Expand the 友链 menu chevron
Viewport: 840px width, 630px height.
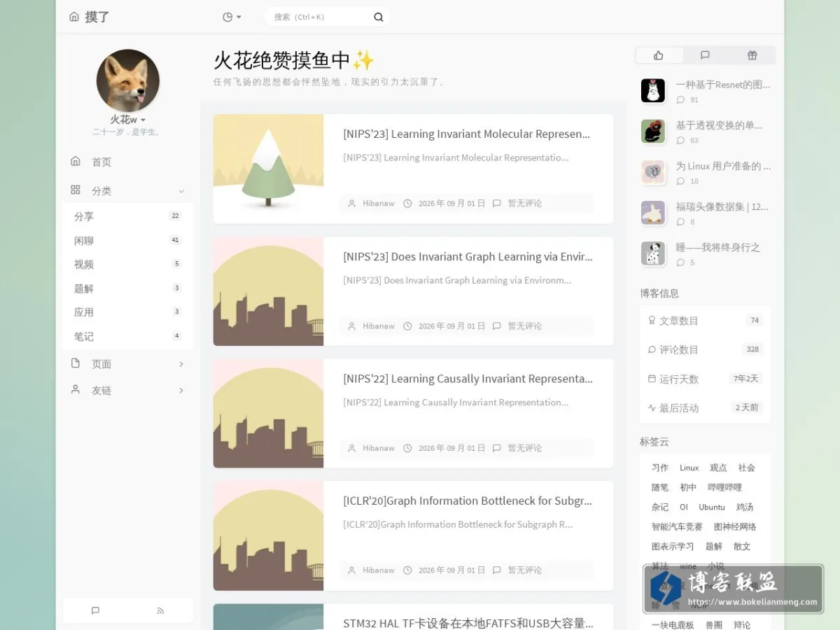181,391
